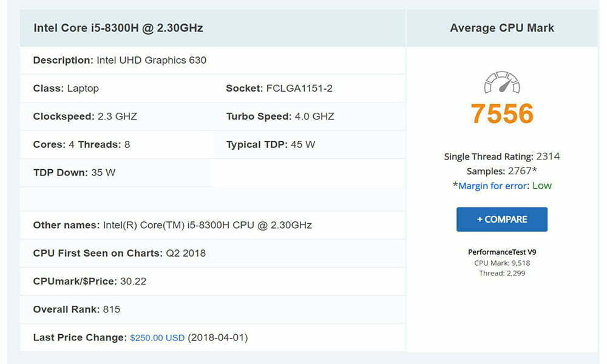Click the PerformanceTest V9 label

point(502,252)
